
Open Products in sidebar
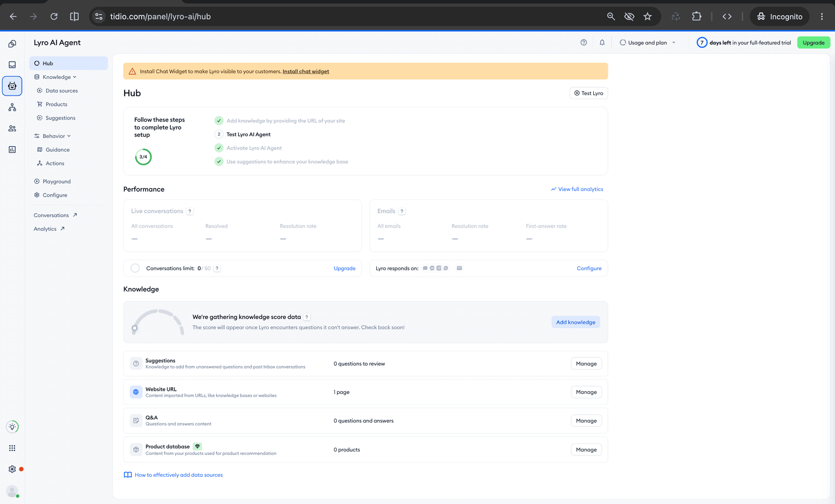56,104
